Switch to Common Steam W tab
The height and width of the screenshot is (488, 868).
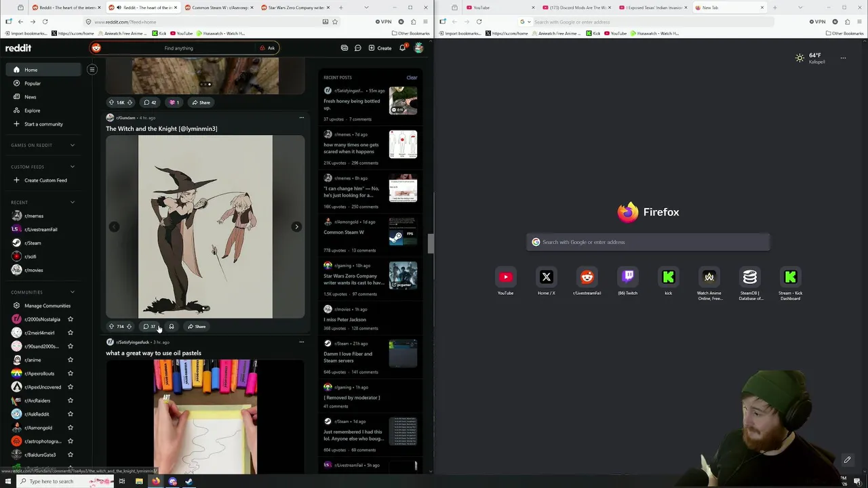(219, 7)
